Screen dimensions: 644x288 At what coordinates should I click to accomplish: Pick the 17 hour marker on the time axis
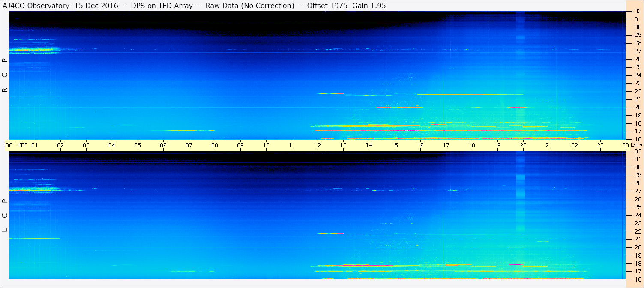tap(446, 145)
